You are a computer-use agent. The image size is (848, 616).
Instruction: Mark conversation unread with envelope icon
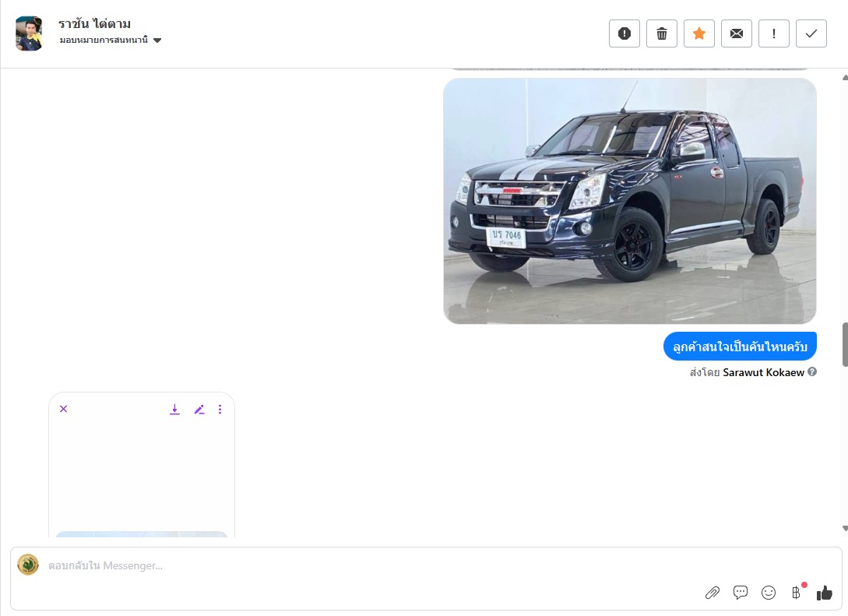coord(736,33)
